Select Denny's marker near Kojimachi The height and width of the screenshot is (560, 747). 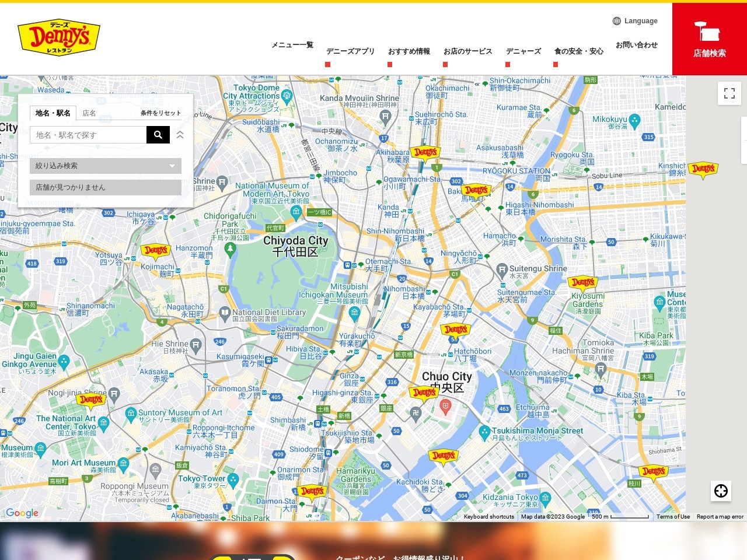pyautogui.click(x=156, y=251)
